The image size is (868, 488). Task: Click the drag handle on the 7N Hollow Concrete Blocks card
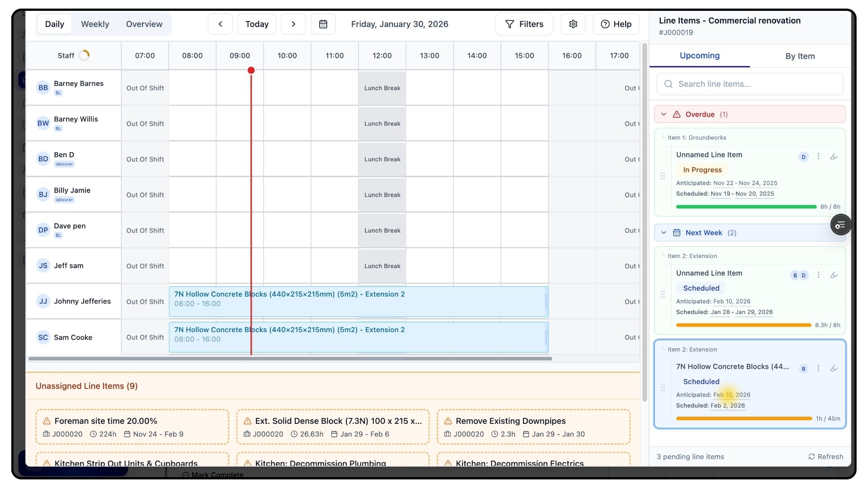click(x=663, y=388)
